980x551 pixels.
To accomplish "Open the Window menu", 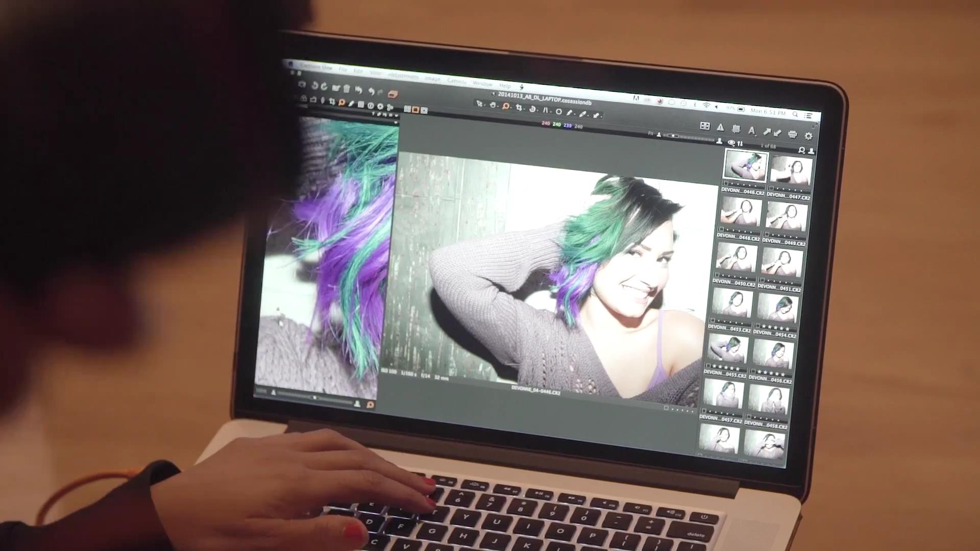I will (482, 83).
